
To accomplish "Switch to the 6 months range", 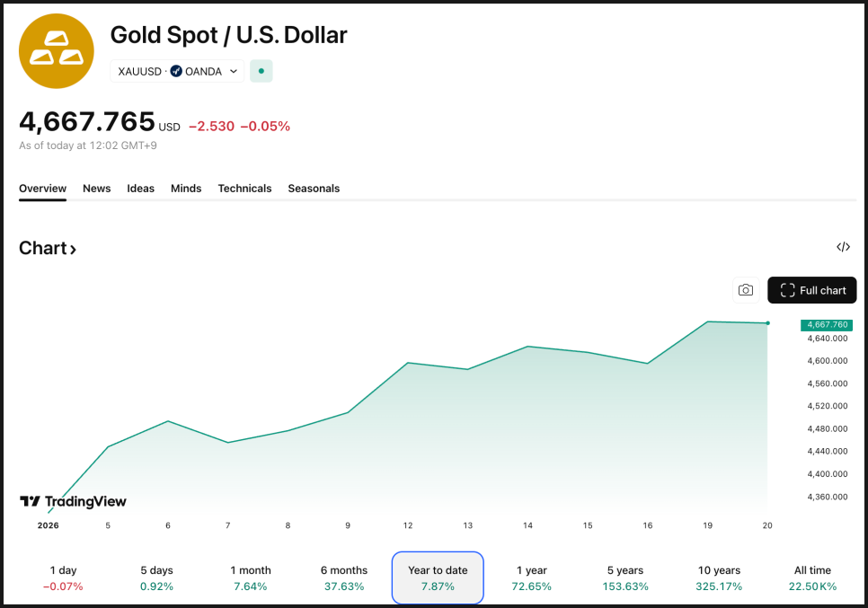I will [x=344, y=577].
